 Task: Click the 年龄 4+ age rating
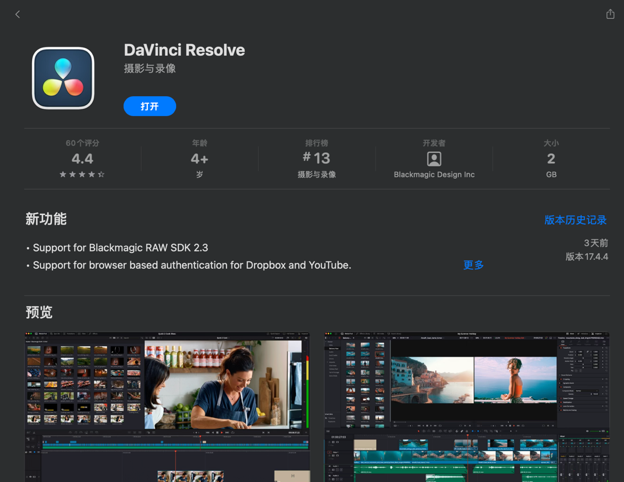(x=199, y=158)
